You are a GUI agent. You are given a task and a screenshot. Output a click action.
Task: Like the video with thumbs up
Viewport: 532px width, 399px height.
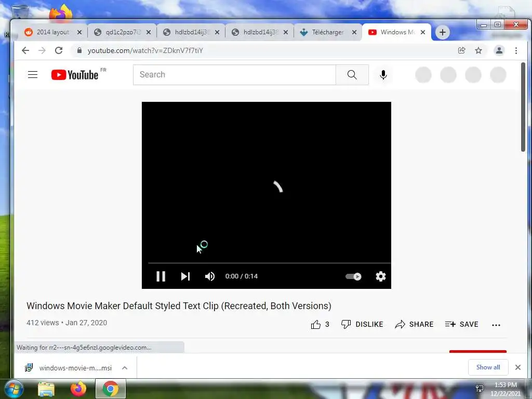320,324
